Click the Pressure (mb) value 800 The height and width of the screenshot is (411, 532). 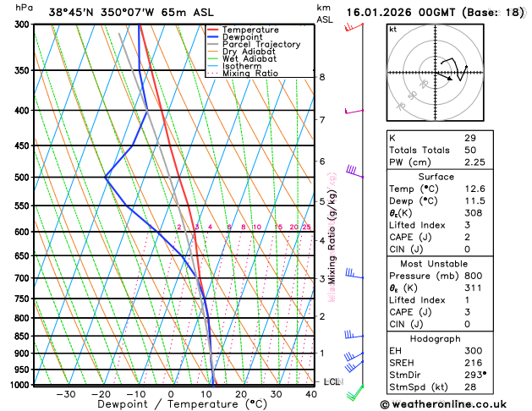pos(474,276)
